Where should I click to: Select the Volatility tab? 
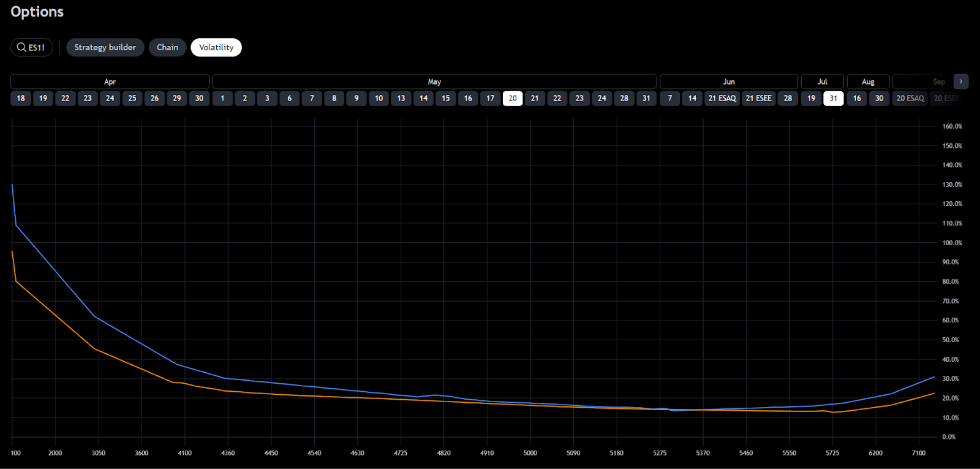click(216, 47)
